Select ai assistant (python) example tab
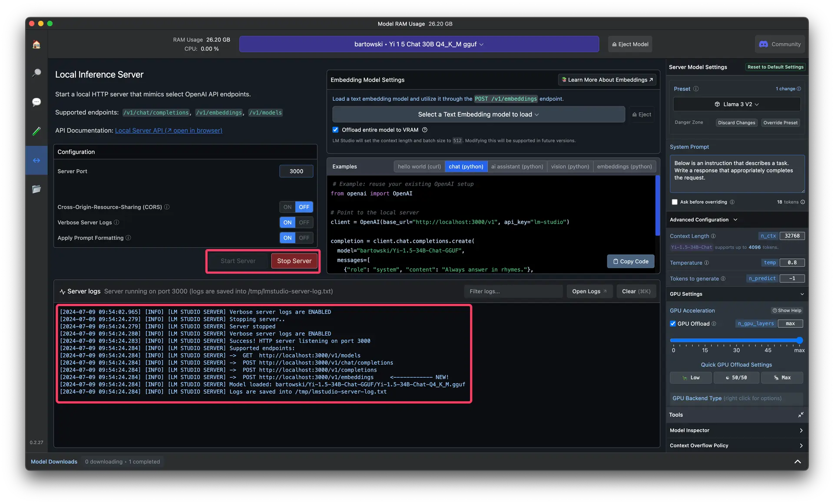The height and width of the screenshot is (504, 834). [x=517, y=167]
